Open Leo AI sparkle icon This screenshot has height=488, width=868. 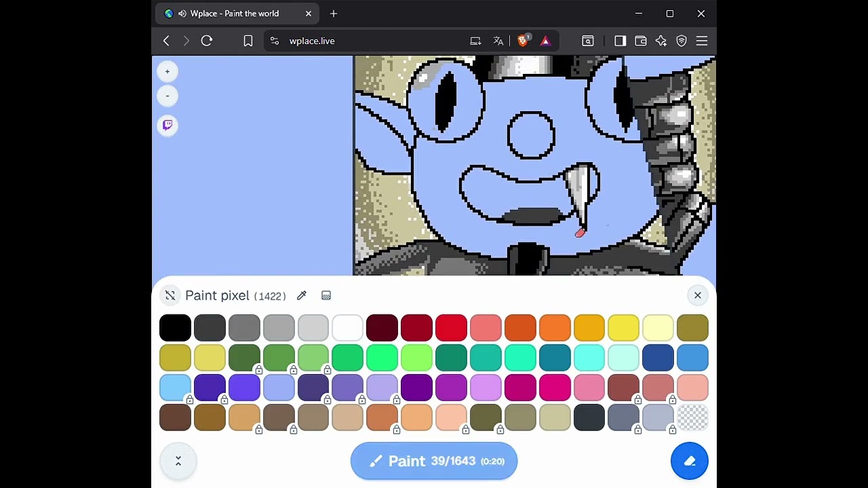click(x=661, y=41)
